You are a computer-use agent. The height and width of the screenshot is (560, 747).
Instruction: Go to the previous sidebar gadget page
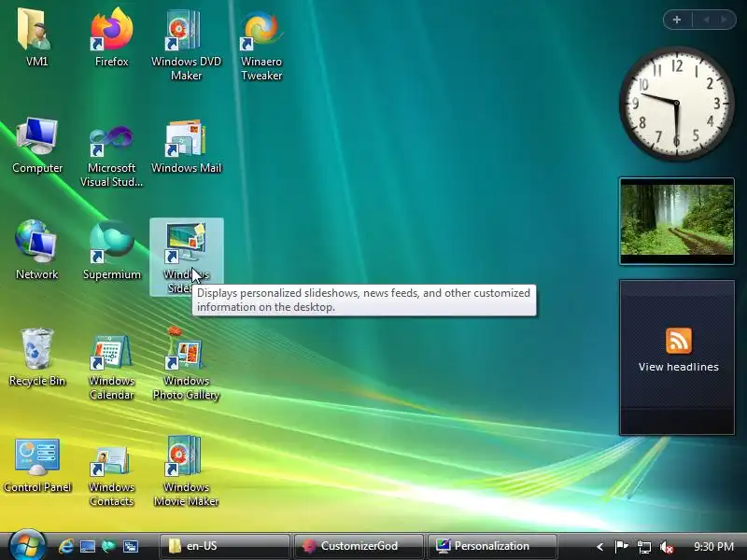pyautogui.click(x=706, y=20)
